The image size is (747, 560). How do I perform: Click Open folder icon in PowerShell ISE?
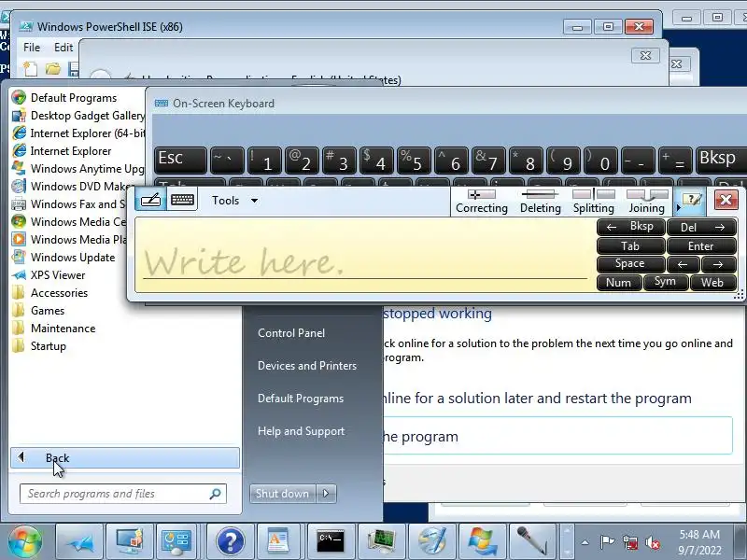53,69
